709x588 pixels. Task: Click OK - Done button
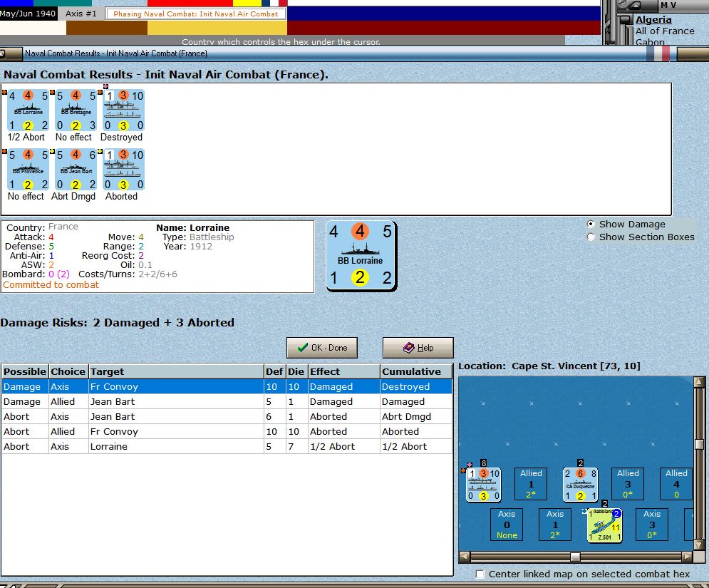[322, 347]
